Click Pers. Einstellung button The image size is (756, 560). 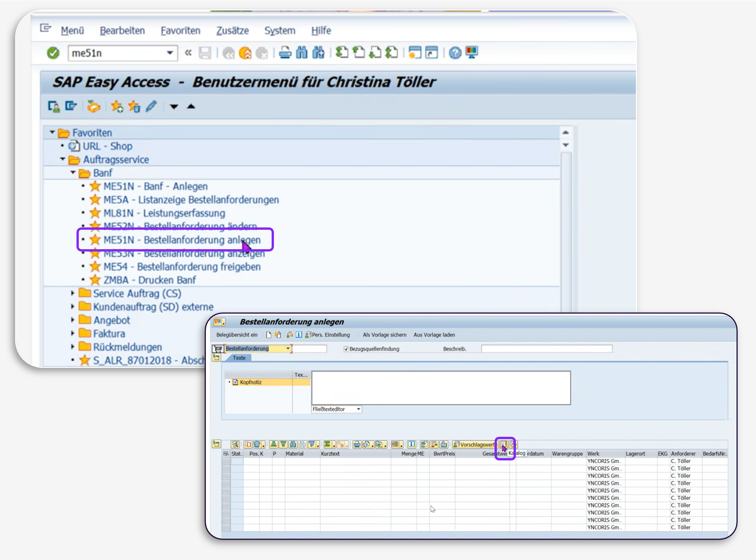(x=327, y=335)
